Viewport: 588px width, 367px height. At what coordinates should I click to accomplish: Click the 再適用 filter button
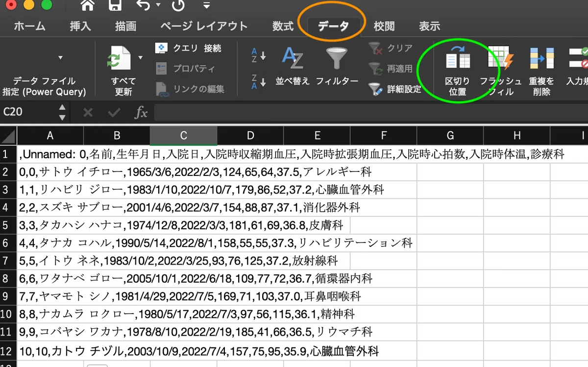click(x=391, y=69)
